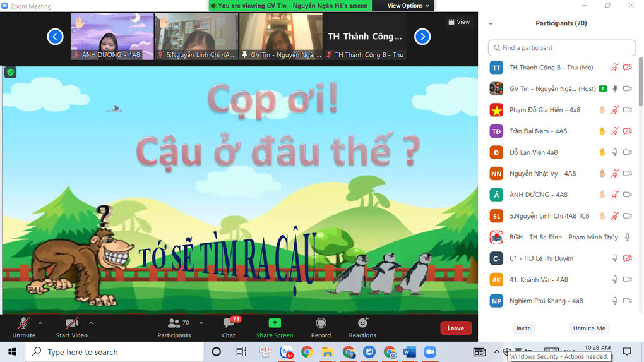Click the green encryption shield icon

click(x=10, y=73)
